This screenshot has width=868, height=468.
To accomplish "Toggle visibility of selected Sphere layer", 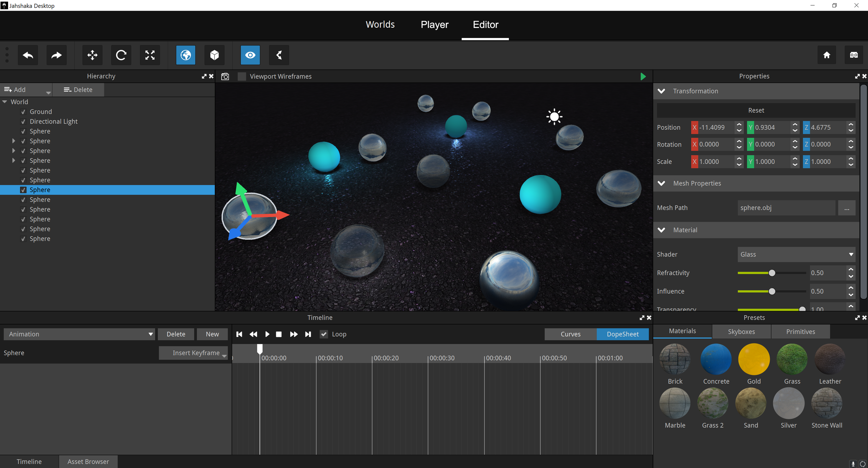I will pos(21,189).
